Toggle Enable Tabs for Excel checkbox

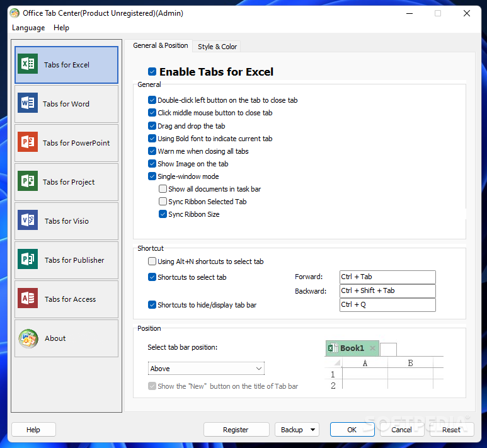pyautogui.click(x=152, y=72)
